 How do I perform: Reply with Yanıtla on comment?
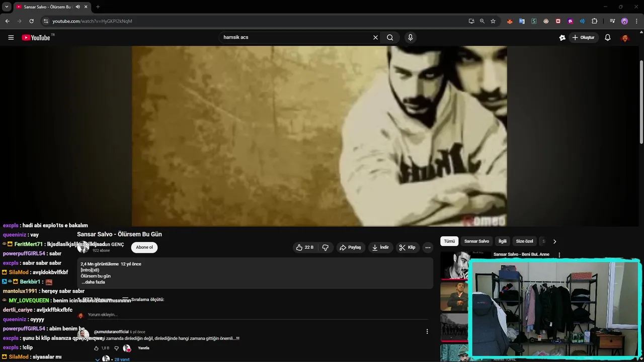(143, 348)
